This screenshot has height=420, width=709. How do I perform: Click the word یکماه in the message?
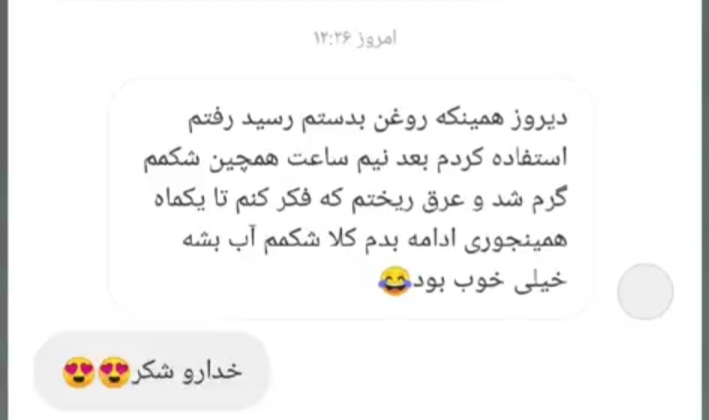[x=180, y=199]
